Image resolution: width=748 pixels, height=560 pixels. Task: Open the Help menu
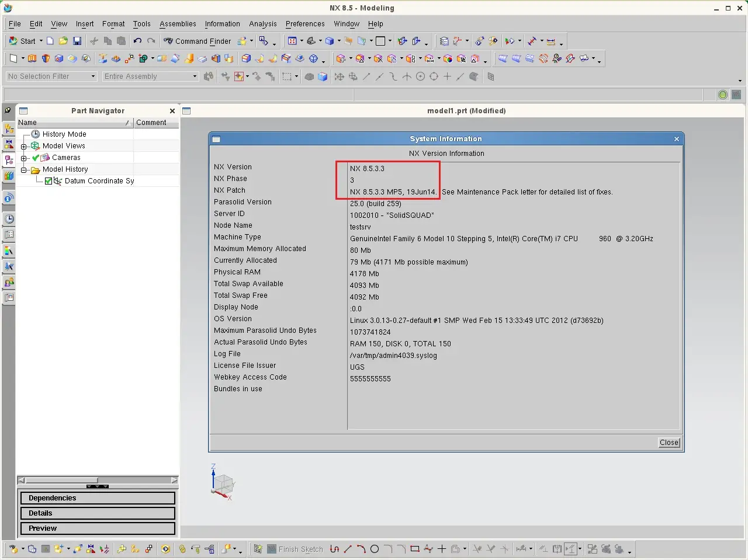pyautogui.click(x=376, y=24)
